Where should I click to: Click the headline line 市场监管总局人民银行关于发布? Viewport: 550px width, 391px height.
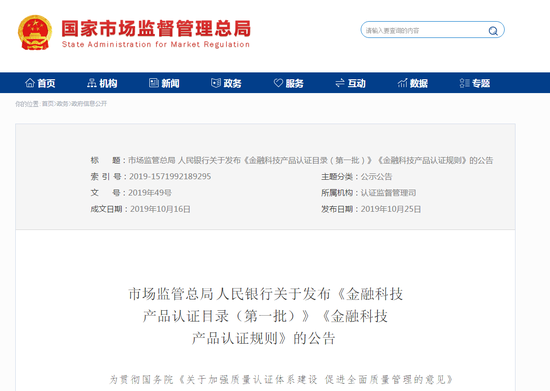(266, 294)
